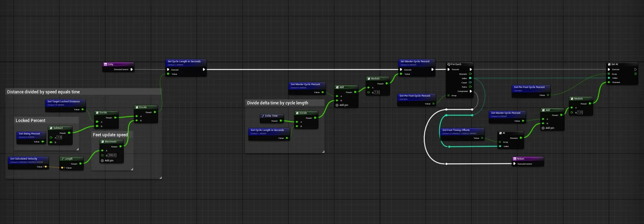The width and height of the screenshot is (644, 224).
Task: Click the Delta Time function icon
Action: [x=263, y=116]
